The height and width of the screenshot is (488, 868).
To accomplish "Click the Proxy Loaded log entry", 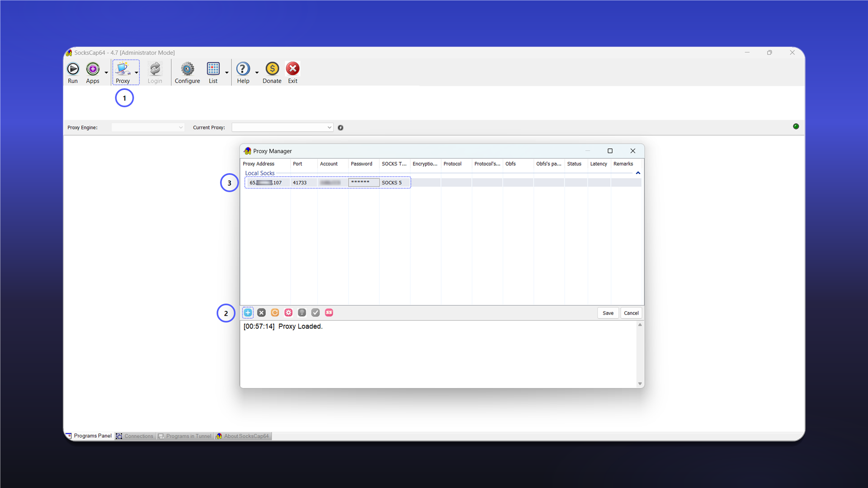I will pos(283,326).
